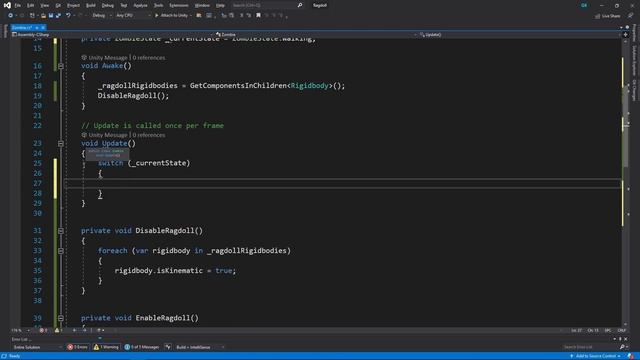Screen dimensions: 640x360
Task: Toggle the 0 Errors filter
Action: pyautogui.click(x=78, y=347)
